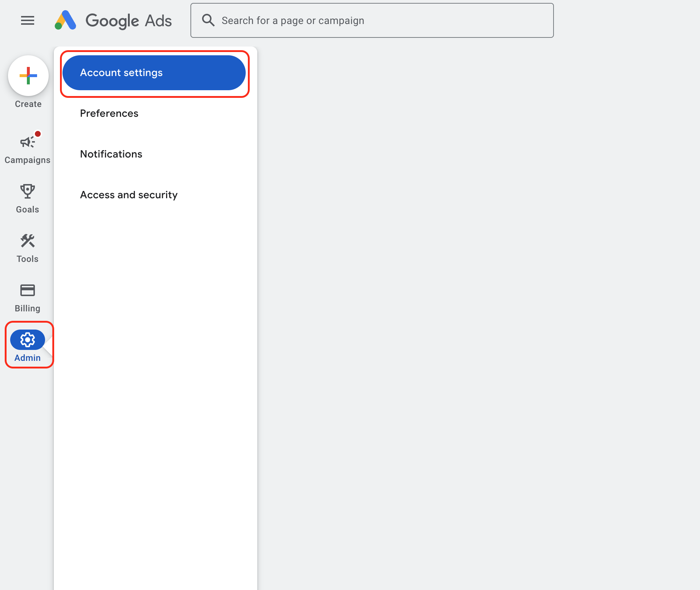Screen dimensions: 700x590
Task: Select Account settings in Admin menu
Action: (x=154, y=73)
